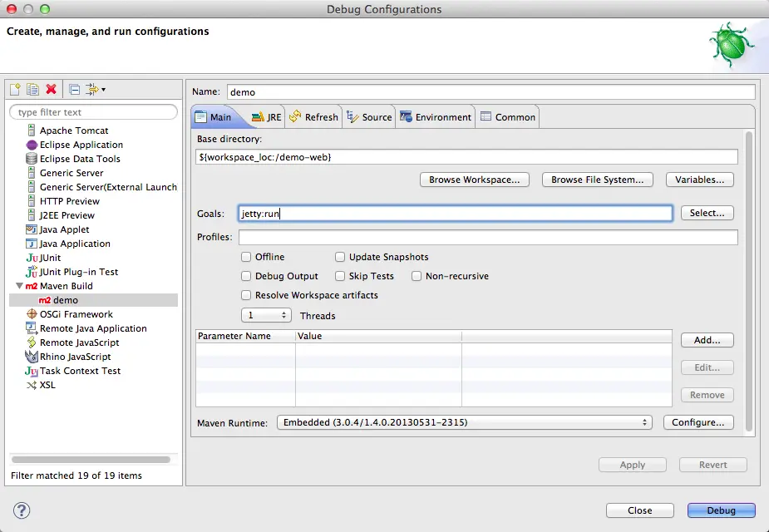
Task: Collapse the Maven Build tree node
Action: point(20,285)
